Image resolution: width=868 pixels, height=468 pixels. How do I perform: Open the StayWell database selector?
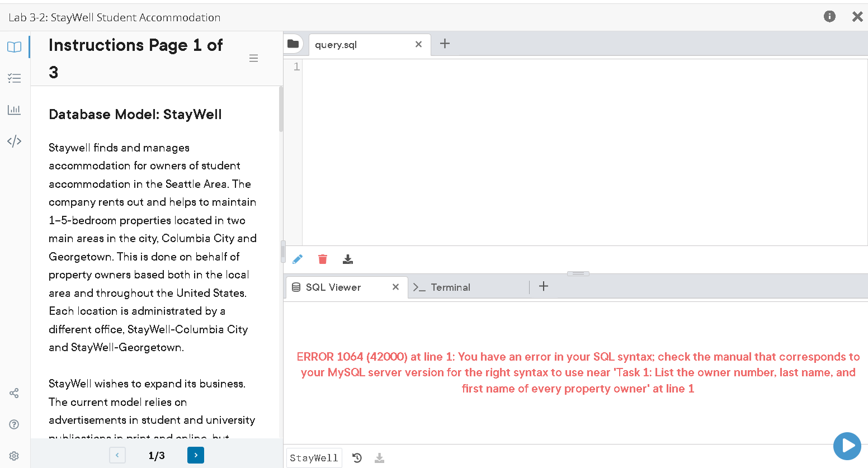(x=314, y=457)
